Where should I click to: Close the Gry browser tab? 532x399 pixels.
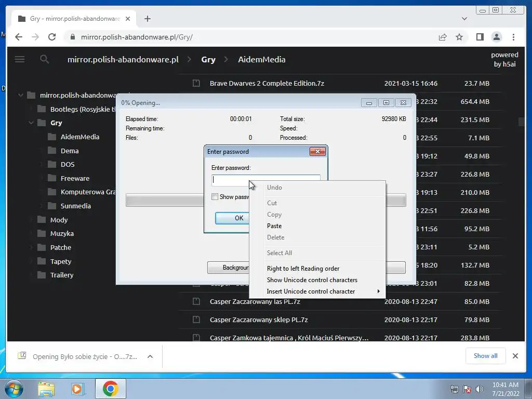(128, 19)
